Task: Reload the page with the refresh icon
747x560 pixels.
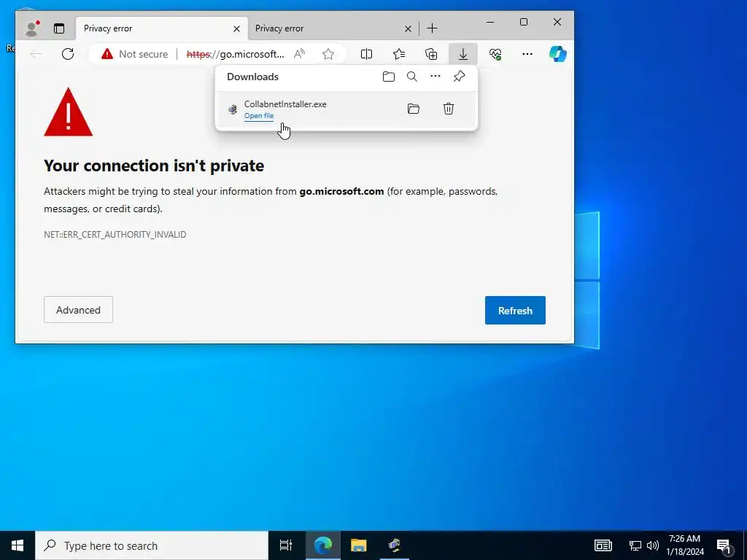Action: tap(68, 54)
